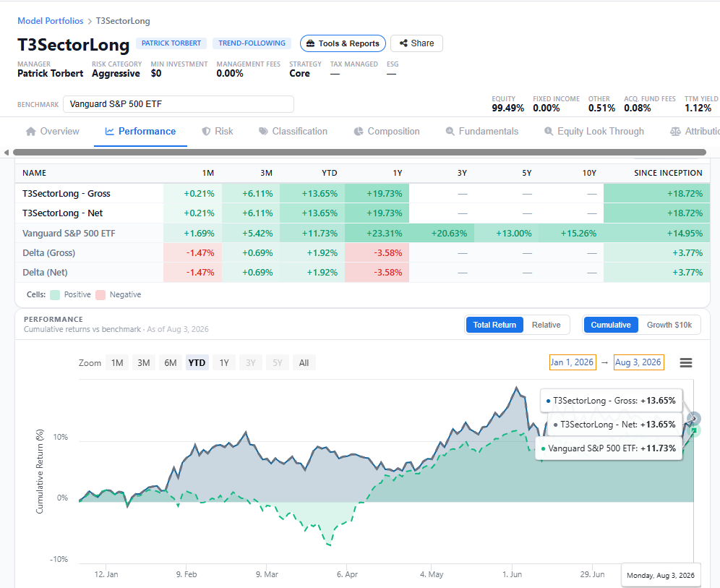Switch to the Performance tab

(x=140, y=132)
